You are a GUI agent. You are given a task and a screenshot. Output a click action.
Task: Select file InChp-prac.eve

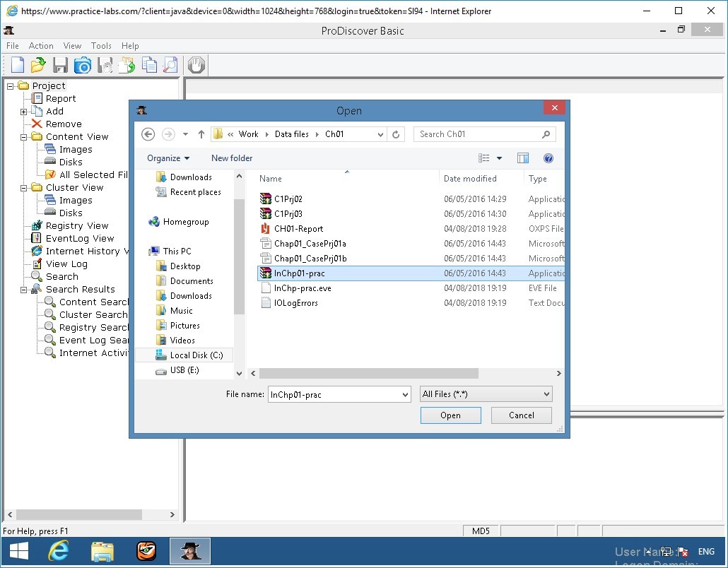(303, 288)
